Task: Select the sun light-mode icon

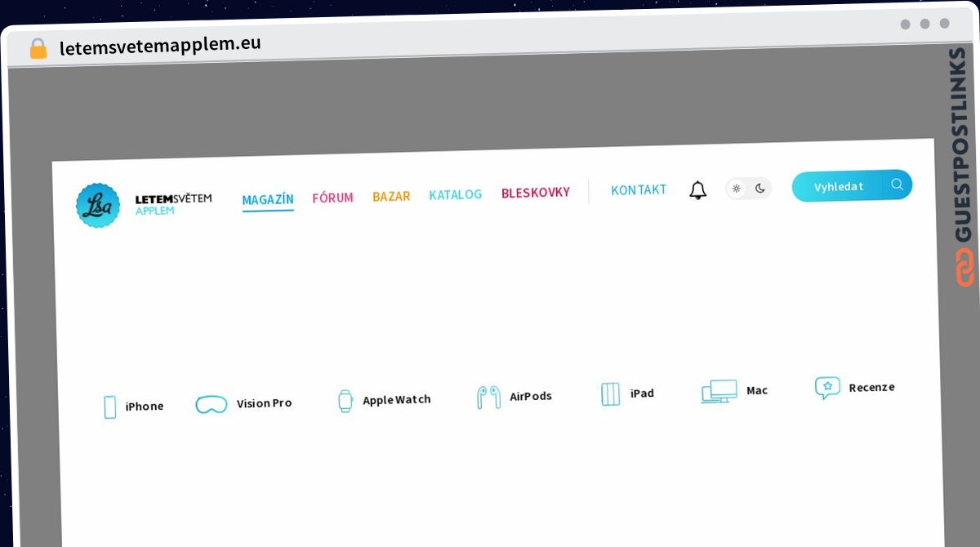Action: pos(736,189)
